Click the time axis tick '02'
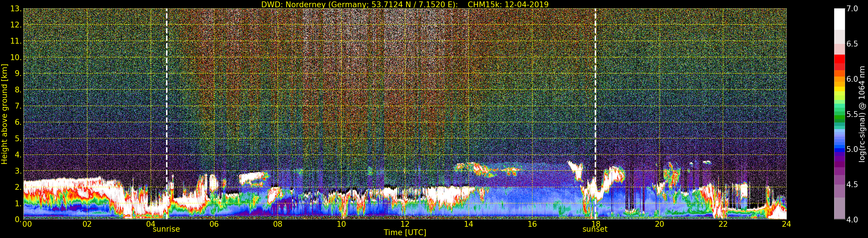Viewport: 868px width, 238px height. coord(87,224)
